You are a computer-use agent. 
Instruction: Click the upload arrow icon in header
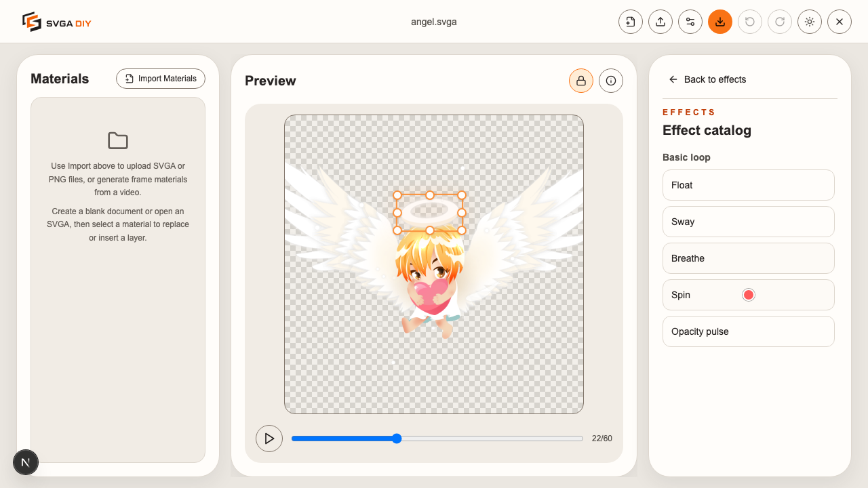tap(660, 22)
